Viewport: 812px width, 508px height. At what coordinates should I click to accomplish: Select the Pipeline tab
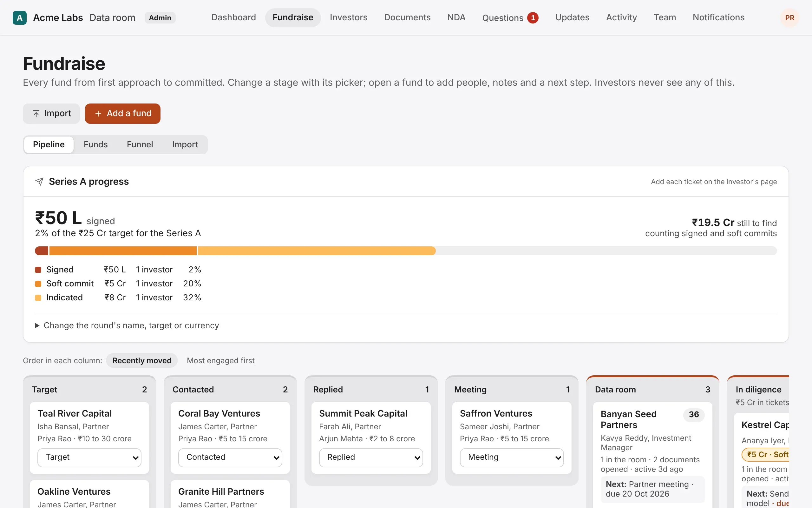coord(49,144)
